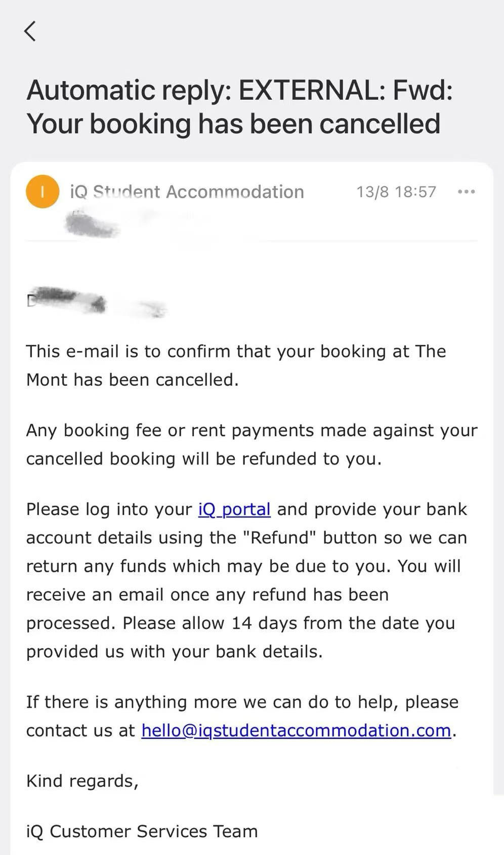The image size is (504, 855).
Task: Tap the iQ Customer Services Team signature
Action: click(142, 831)
